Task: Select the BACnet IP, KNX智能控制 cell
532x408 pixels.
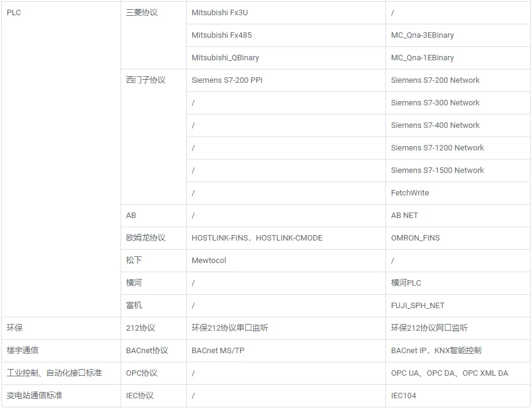Action: pyautogui.click(x=458, y=351)
